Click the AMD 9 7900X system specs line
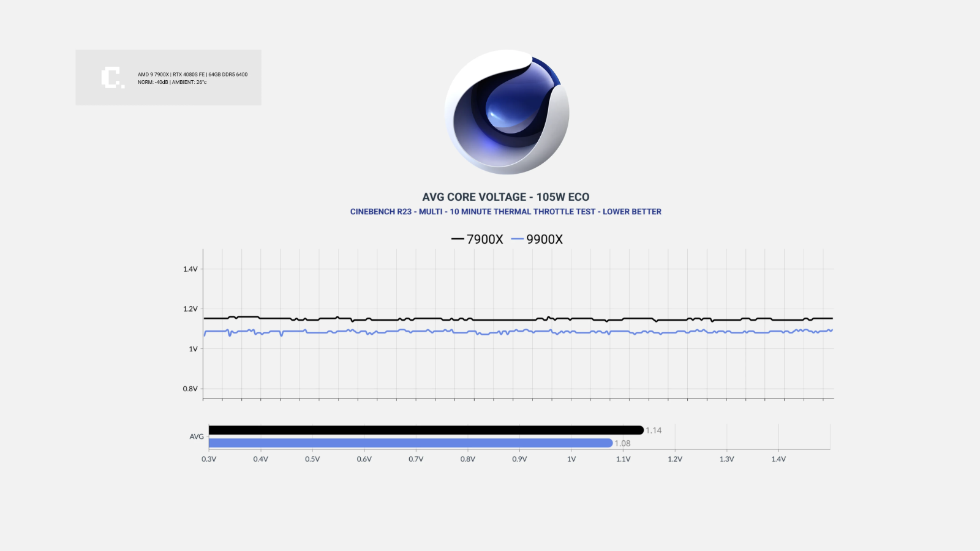 pos(193,75)
